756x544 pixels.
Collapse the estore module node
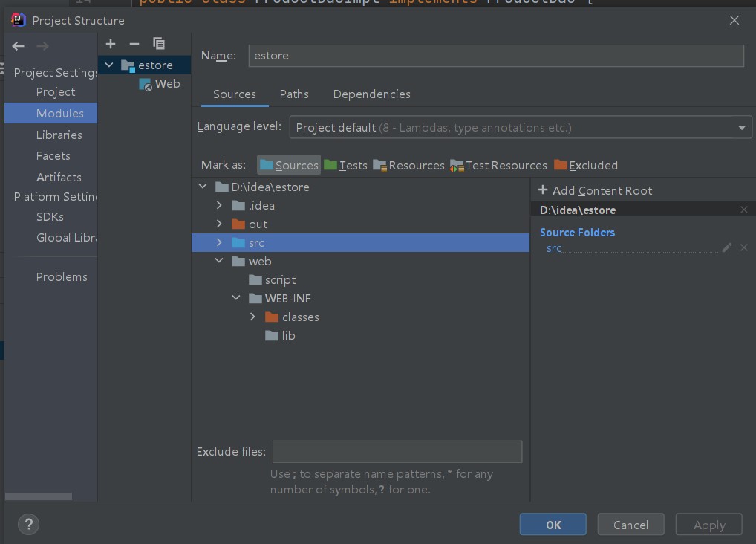109,65
